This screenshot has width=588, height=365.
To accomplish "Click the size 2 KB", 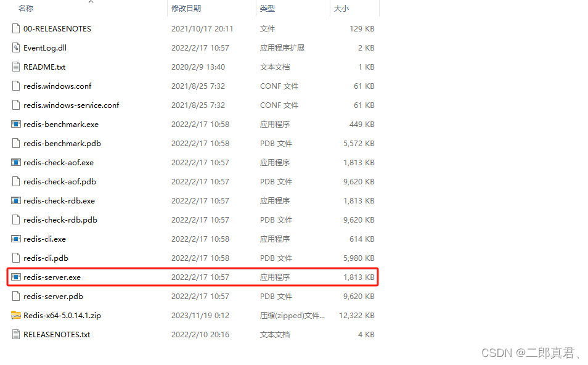I will [x=366, y=47].
